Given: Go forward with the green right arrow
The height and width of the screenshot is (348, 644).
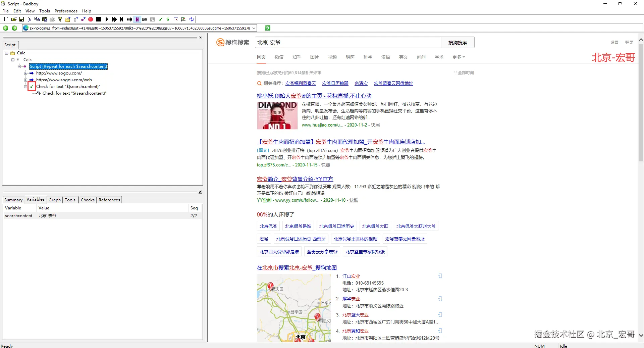Looking at the screenshot, I should [x=14, y=28].
